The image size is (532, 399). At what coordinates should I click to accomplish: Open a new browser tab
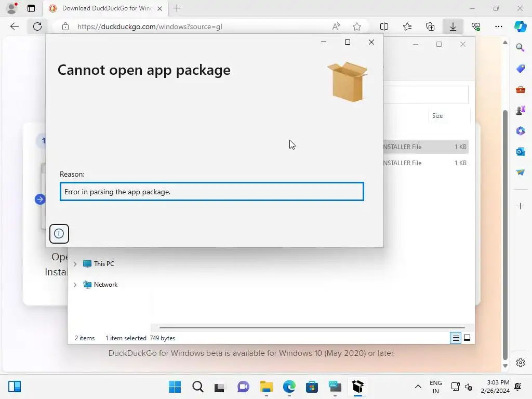click(x=177, y=8)
